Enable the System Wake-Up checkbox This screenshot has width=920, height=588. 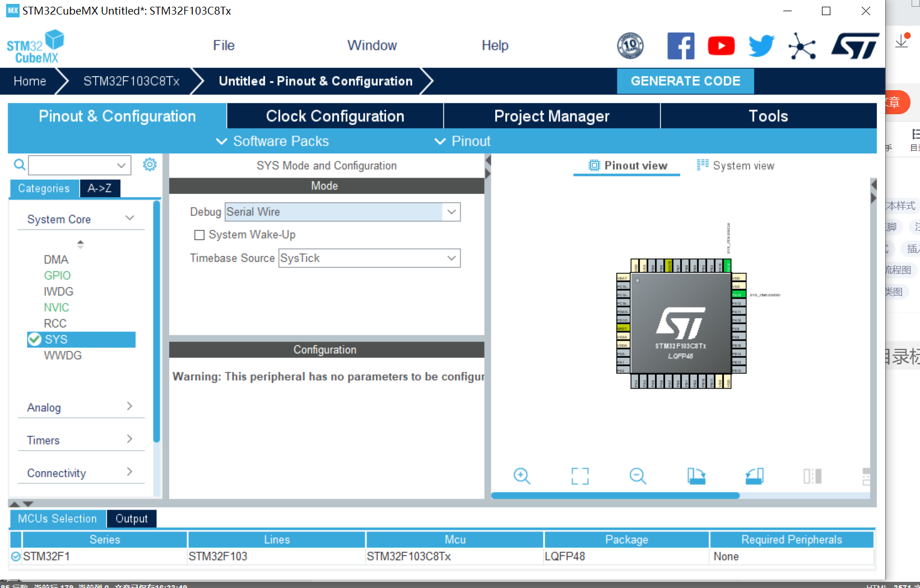point(199,235)
